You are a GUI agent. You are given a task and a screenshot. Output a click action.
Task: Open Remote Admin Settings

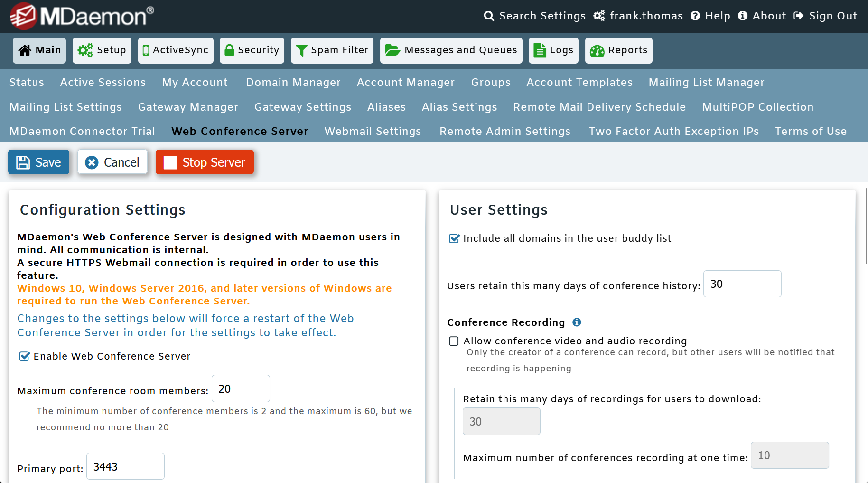point(505,131)
